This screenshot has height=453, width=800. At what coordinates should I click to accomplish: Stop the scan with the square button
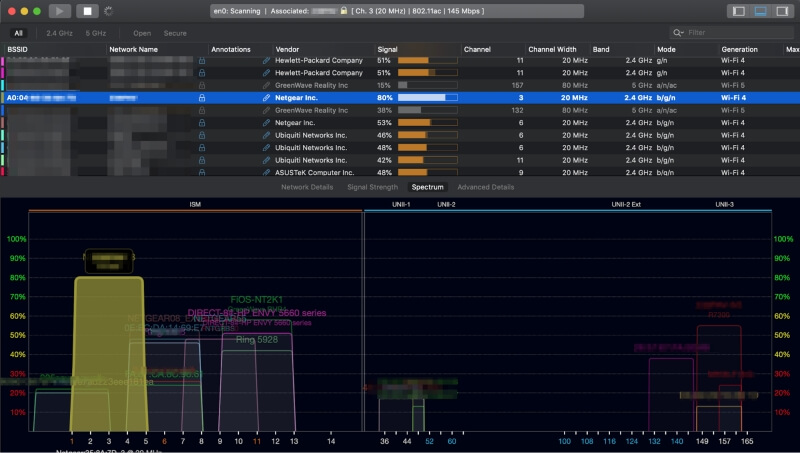pos(87,11)
